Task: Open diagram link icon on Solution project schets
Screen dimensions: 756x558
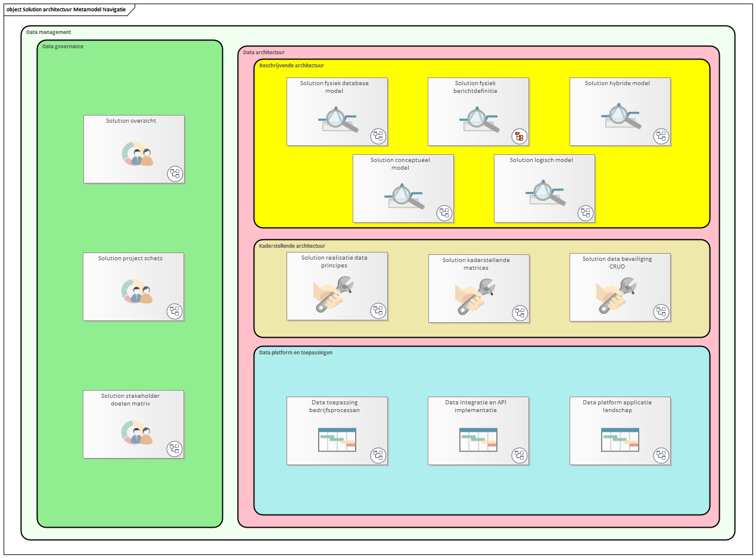Action: (x=175, y=311)
